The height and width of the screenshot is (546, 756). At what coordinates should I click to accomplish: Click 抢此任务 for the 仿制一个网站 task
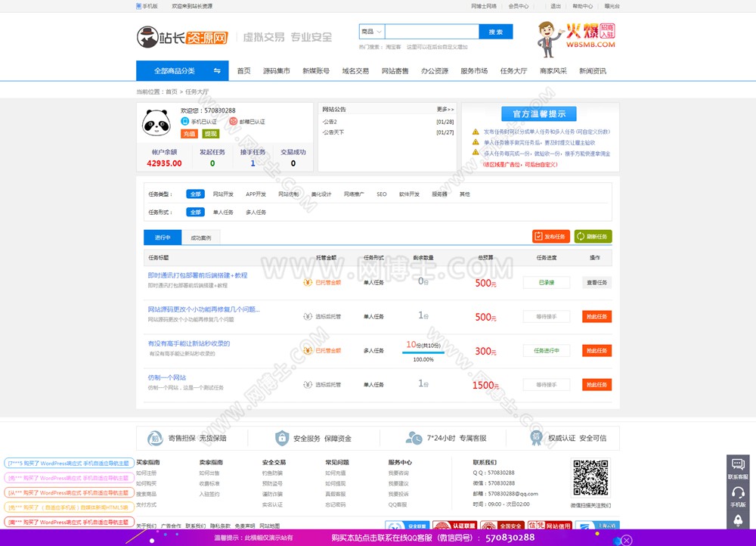[597, 384]
